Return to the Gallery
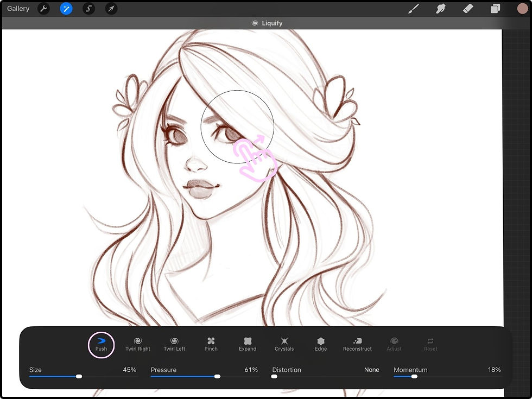 [18, 9]
